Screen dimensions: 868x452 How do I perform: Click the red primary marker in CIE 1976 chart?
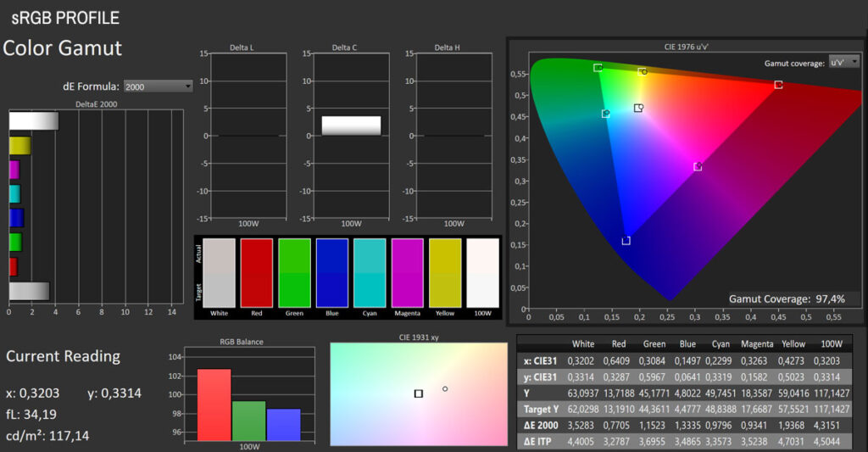click(778, 85)
